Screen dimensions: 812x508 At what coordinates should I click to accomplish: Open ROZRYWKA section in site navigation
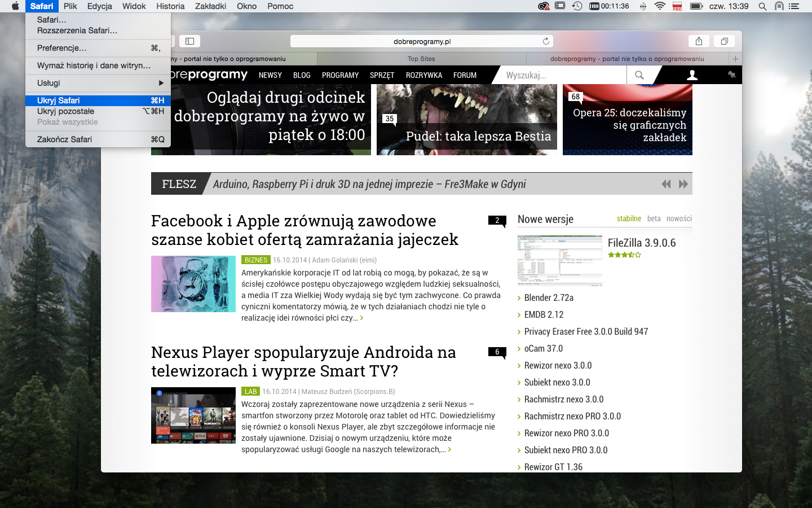[424, 75]
